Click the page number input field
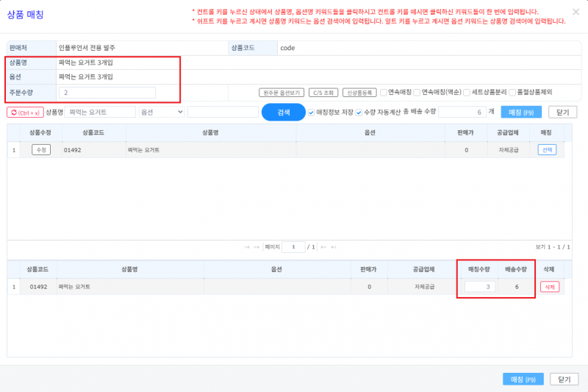The height and width of the screenshot is (392, 588). [293, 247]
